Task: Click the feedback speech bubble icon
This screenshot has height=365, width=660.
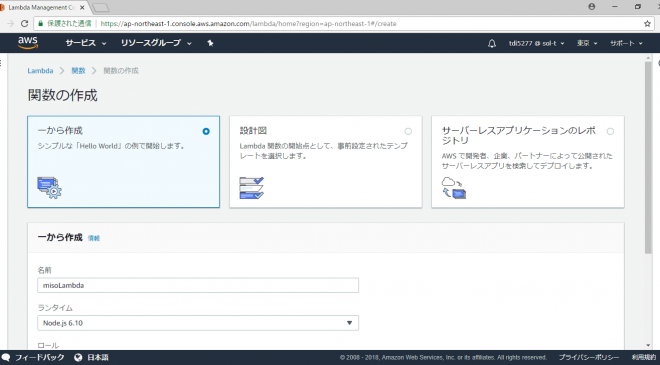Action: click(6, 357)
